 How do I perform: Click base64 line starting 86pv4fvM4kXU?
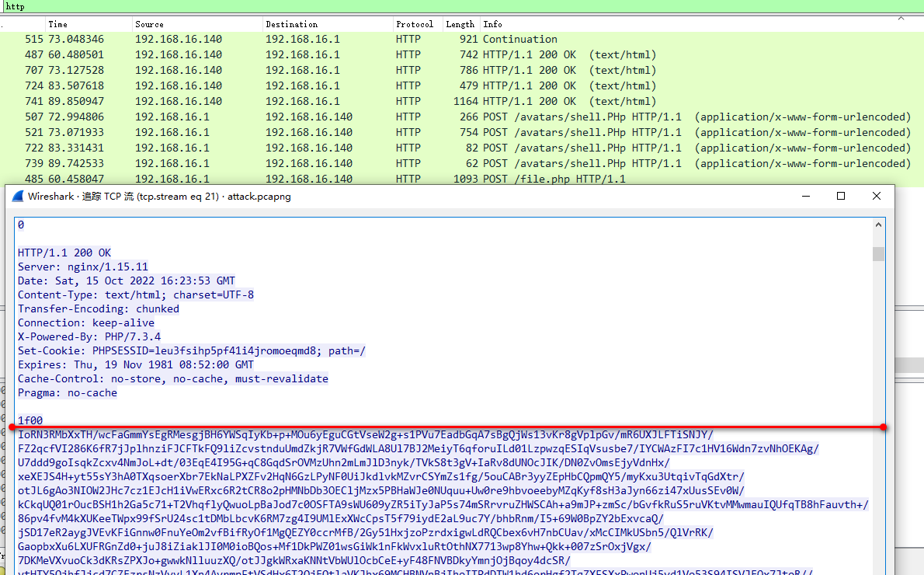click(341, 519)
